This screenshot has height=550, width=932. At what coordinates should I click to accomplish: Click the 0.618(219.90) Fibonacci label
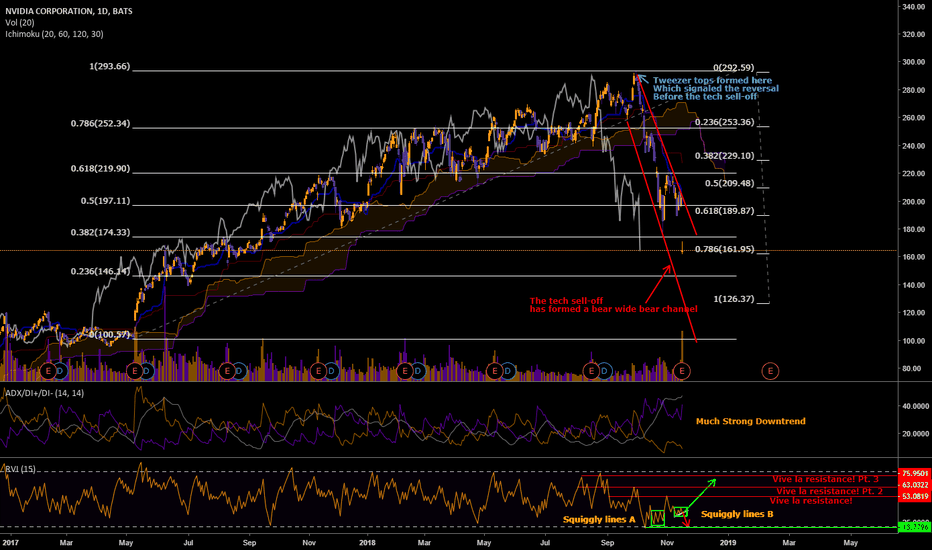[x=100, y=169]
